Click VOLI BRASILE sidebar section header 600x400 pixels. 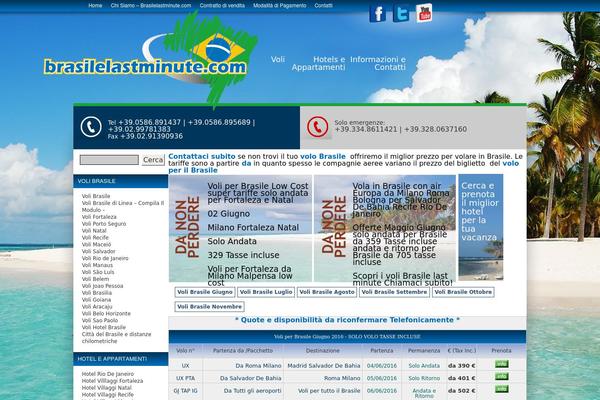tap(121, 181)
